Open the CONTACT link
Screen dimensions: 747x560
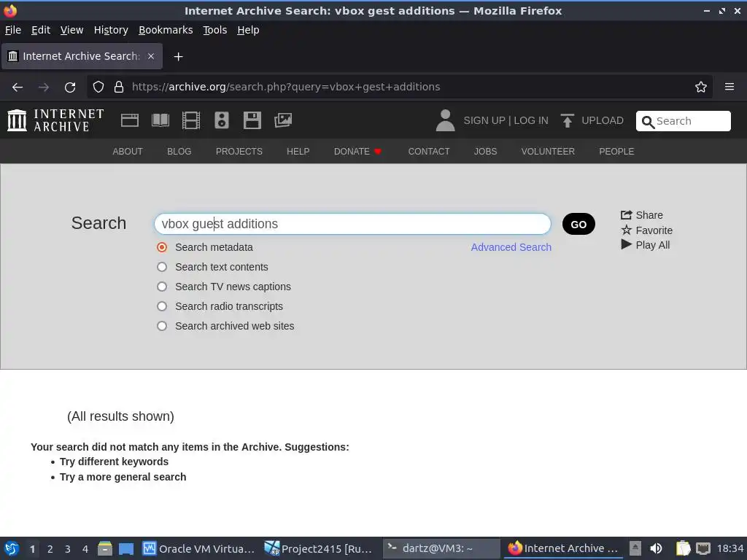point(429,152)
